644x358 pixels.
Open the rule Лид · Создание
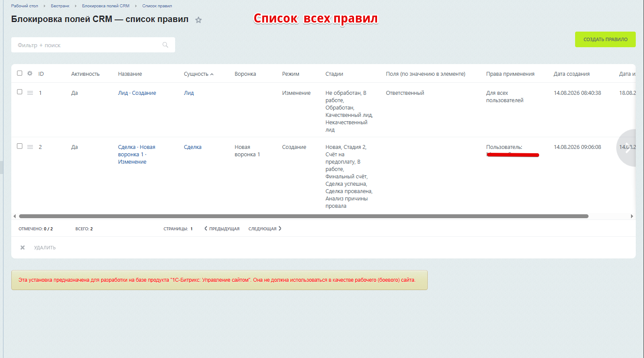(137, 93)
